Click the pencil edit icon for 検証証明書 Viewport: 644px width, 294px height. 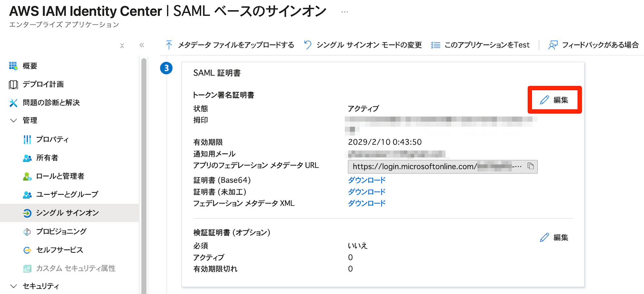(544, 237)
